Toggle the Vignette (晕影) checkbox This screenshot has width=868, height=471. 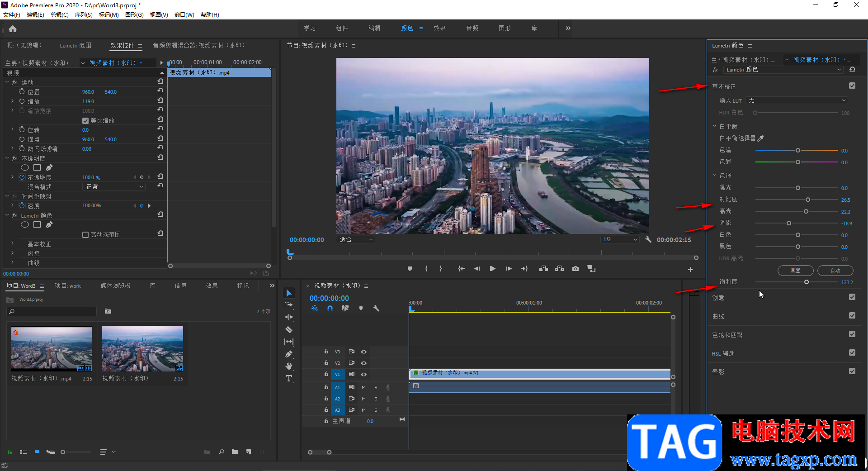click(x=852, y=371)
